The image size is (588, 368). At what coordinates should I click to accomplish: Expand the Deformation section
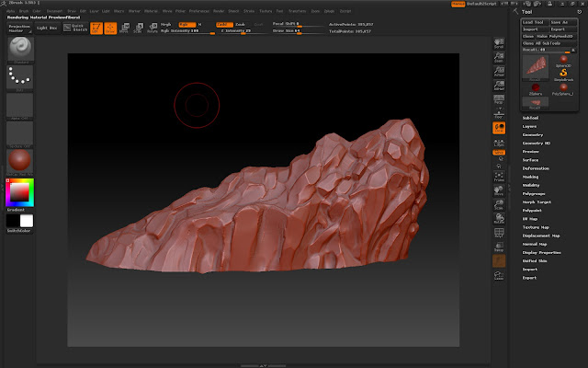click(x=536, y=168)
